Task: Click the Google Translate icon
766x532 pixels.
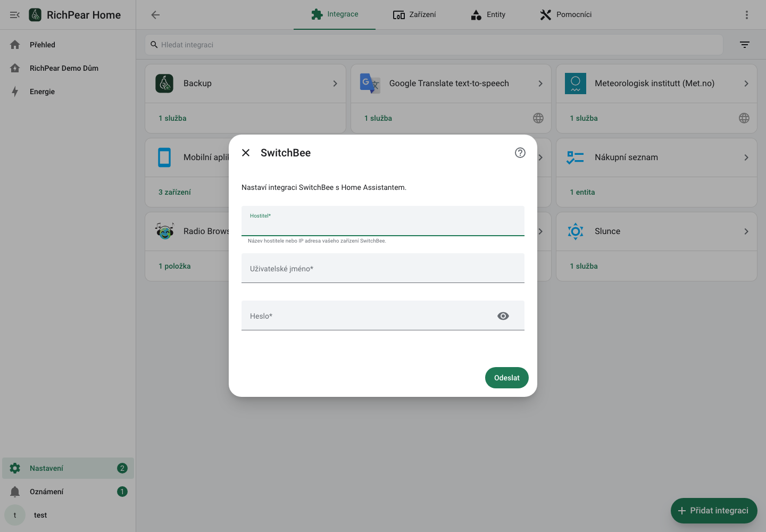Action: (370, 84)
